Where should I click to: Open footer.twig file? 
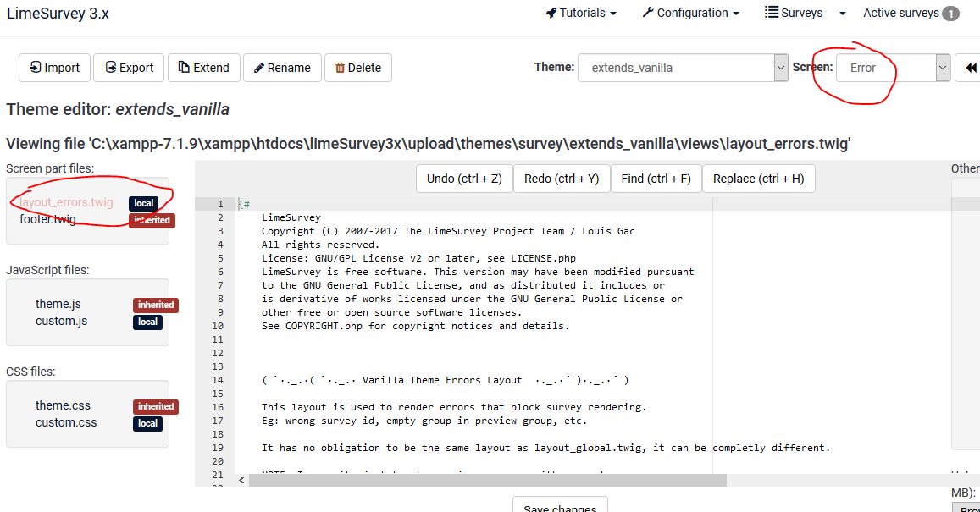(x=47, y=219)
